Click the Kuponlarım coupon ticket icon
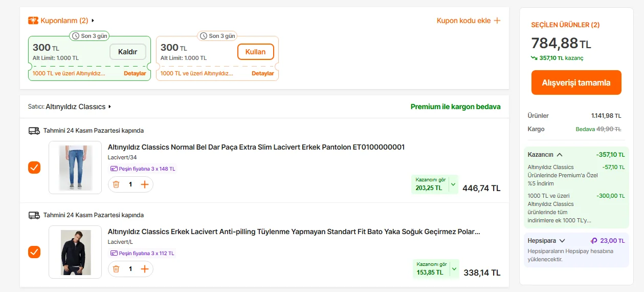This screenshot has height=292, width=644. pyautogui.click(x=33, y=20)
